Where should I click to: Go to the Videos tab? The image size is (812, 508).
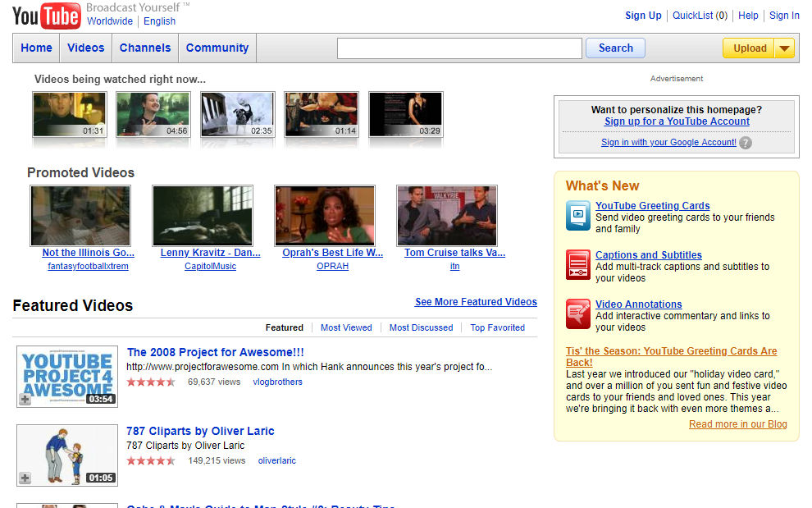[x=86, y=48]
